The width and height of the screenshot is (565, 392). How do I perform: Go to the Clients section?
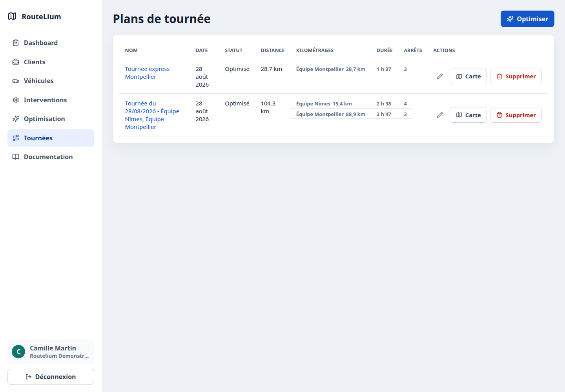(x=51, y=62)
